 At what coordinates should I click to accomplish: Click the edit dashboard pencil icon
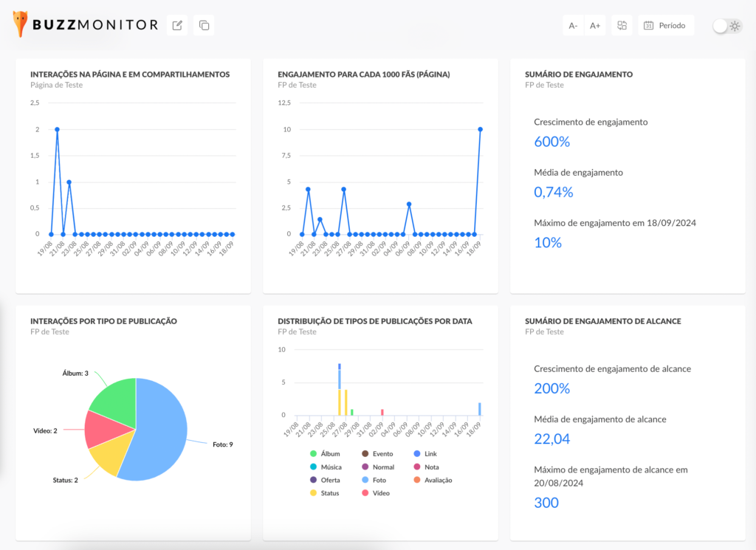177,25
